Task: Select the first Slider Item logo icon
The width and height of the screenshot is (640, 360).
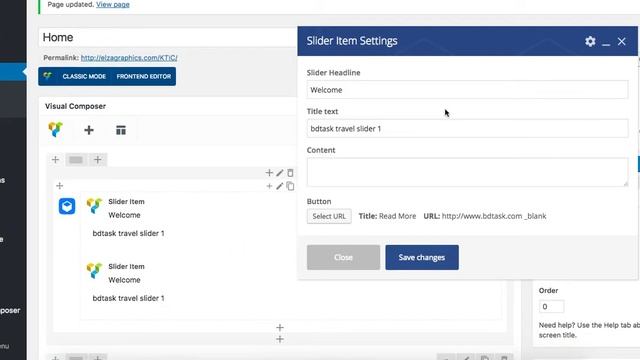Action: pos(94,205)
